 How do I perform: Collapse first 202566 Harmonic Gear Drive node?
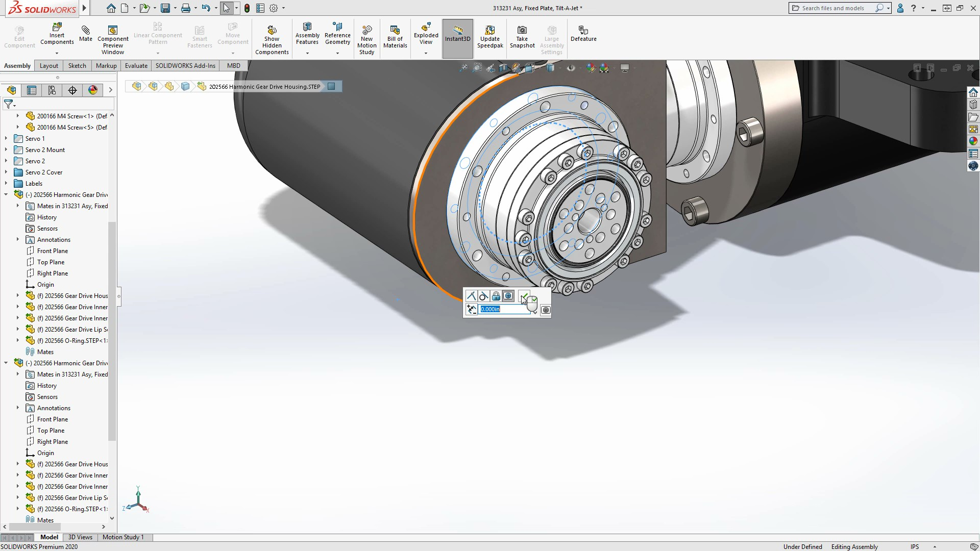(x=6, y=194)
